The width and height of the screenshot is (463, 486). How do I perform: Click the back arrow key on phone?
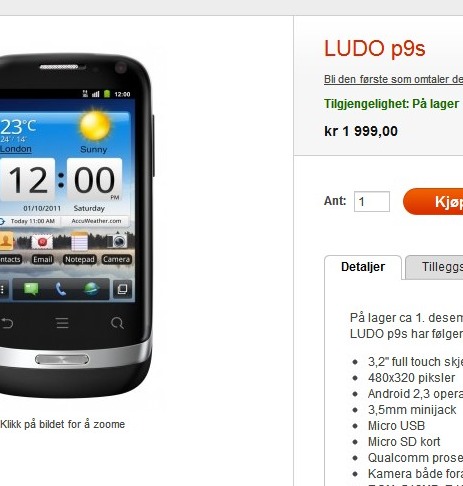pyautogui.click(x=7, y=323)
